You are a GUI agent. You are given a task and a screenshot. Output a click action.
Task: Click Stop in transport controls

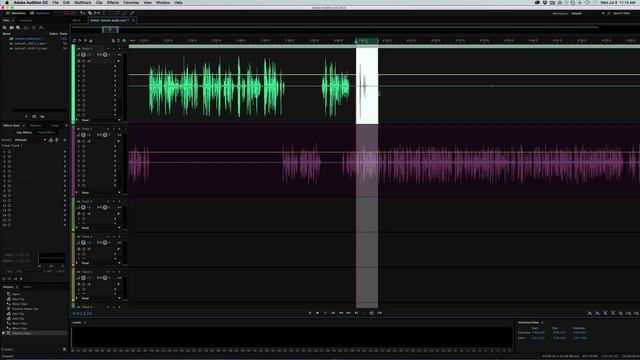(x=309, y=313)
